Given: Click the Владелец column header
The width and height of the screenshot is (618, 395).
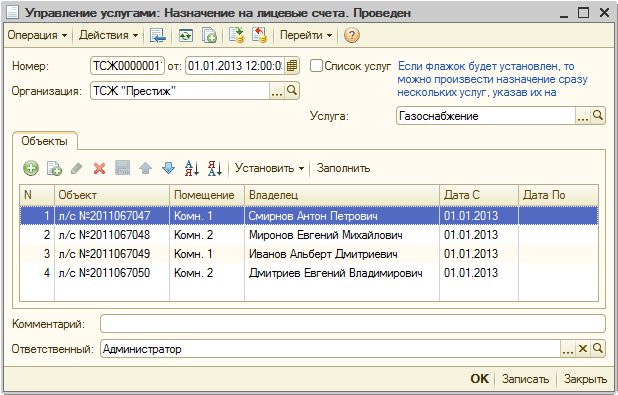Looking at the screenshot, I should [x=342, y=195].
